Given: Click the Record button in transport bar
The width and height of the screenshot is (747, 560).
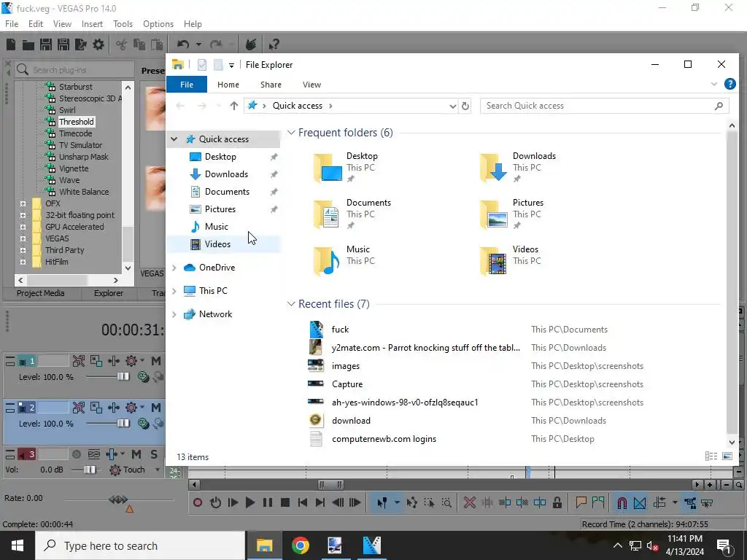Looking at the screenshot, I should (198, 502).
